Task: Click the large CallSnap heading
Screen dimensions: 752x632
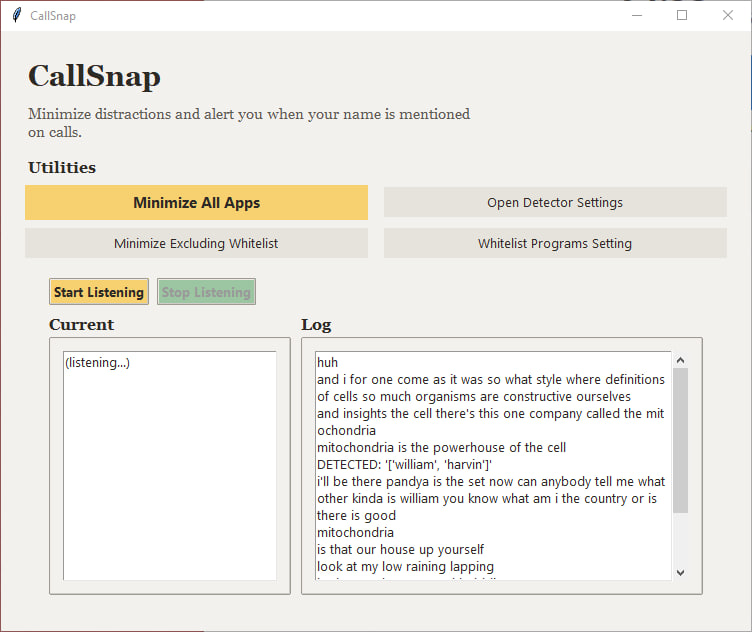Action: click(x=94, y=76)
